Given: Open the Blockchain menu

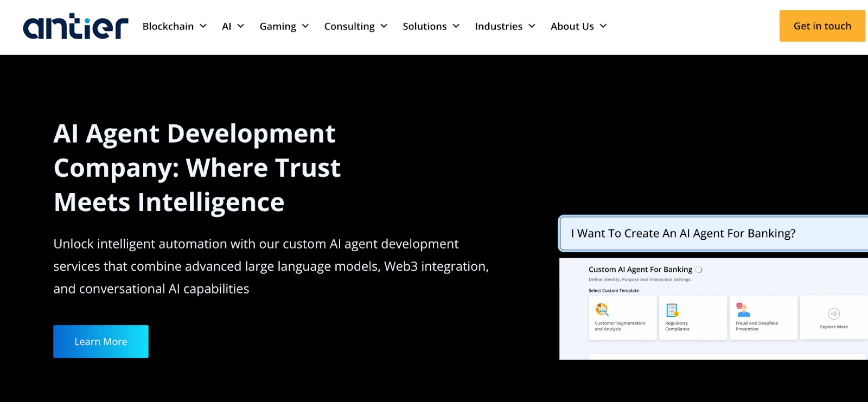Looking at the screenshot, I should click(x=168, y=26).
